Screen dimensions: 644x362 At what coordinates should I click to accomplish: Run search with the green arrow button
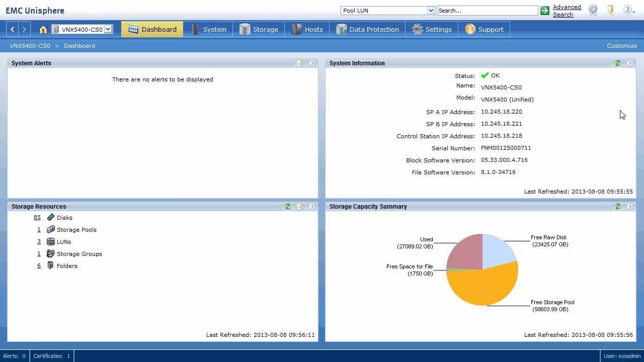[545, 11]
